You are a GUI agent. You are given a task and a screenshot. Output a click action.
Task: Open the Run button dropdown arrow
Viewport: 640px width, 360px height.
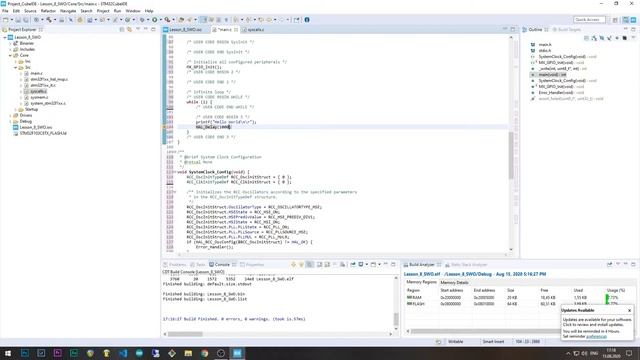click(160, 20)
